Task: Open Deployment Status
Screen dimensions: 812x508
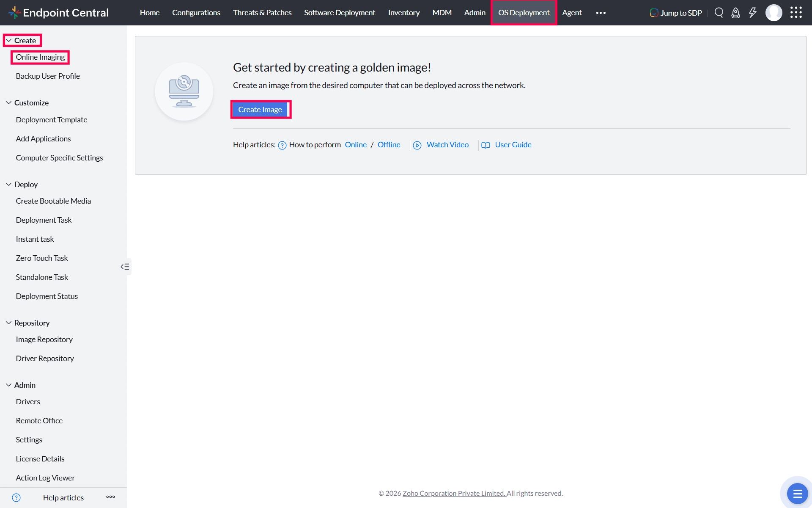Action: coord(47,296)
